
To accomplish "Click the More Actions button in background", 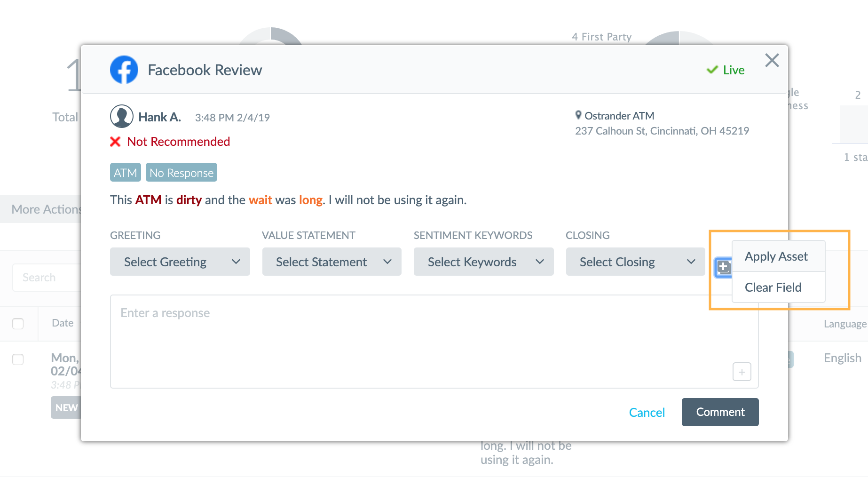I will point(41,209).
